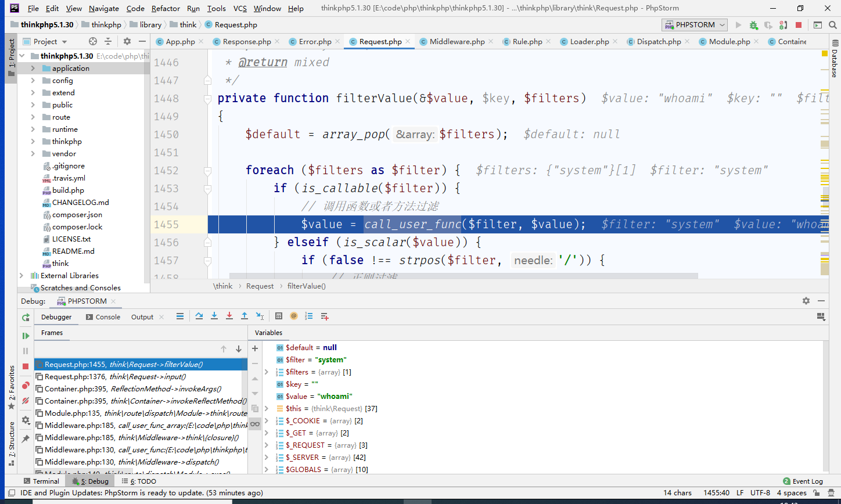Toggle fold marker at line 1452
Screen dimensions: 841x504
point(207,170)
